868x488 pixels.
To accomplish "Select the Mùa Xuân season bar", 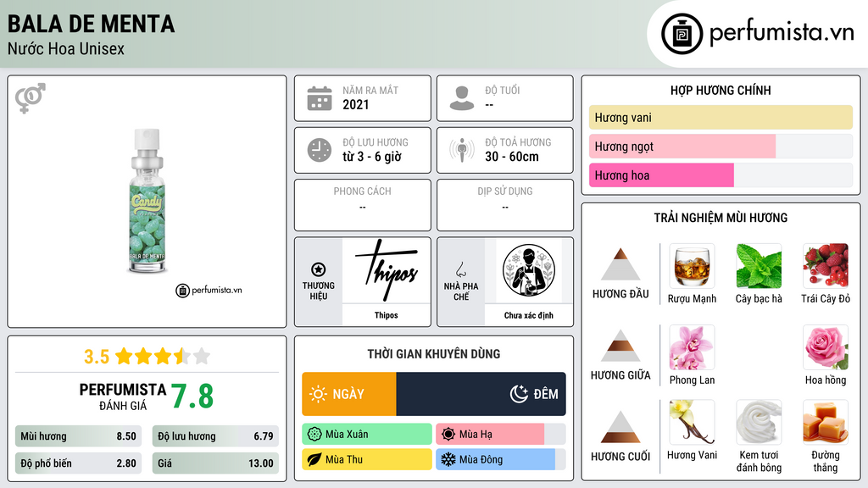I will coord(367,435).
